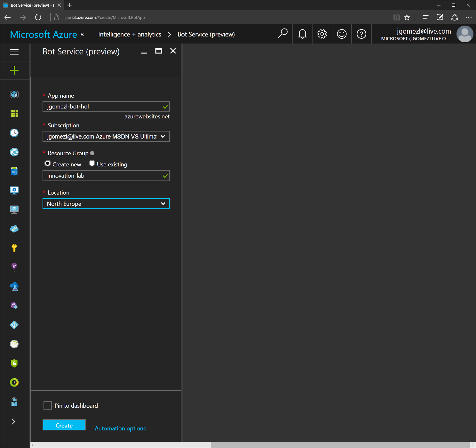Open Billing dollar ring icon

pos(14,382)
